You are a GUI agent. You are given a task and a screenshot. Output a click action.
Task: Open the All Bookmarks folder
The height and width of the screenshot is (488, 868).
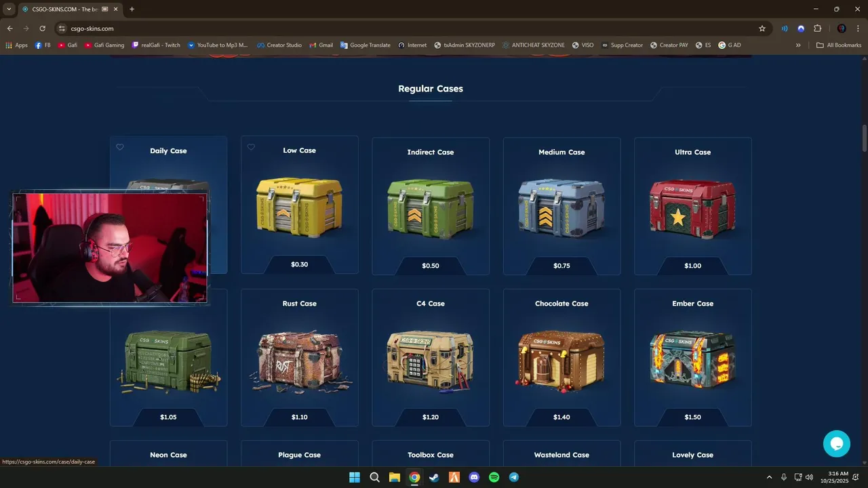pos(839,45)
